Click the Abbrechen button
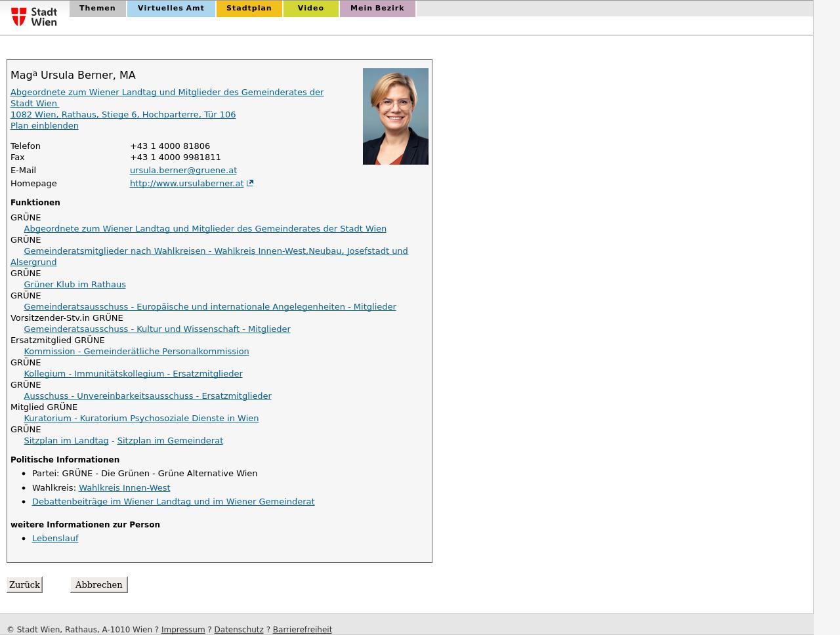 point(98,584)
